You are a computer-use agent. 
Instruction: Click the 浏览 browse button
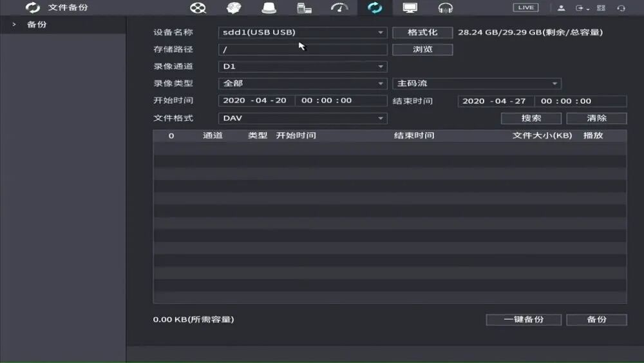(422, 50)
